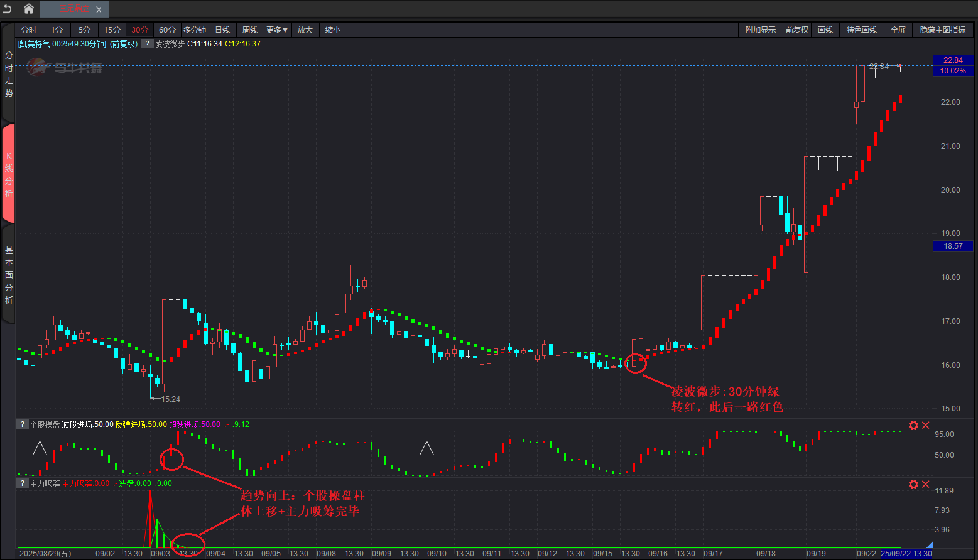This screenshot has height=560, width=978.
Task: Select the 1分 period
Action: tap(57, 30)
